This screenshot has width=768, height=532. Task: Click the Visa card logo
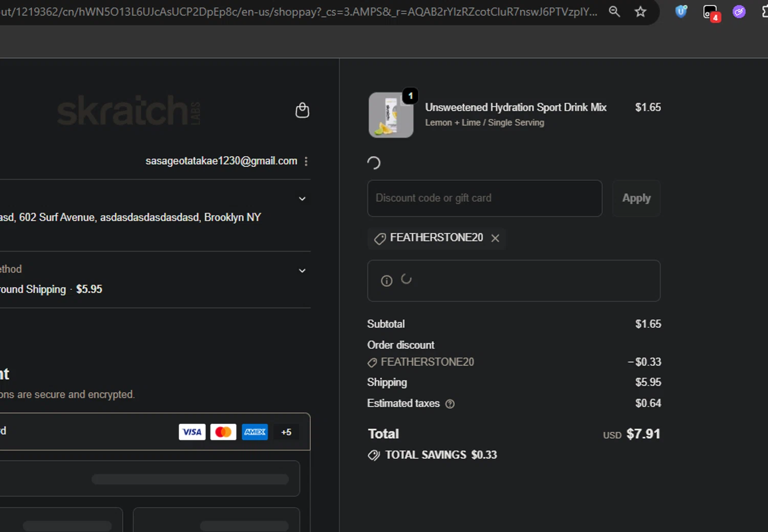tap(192, 432)
